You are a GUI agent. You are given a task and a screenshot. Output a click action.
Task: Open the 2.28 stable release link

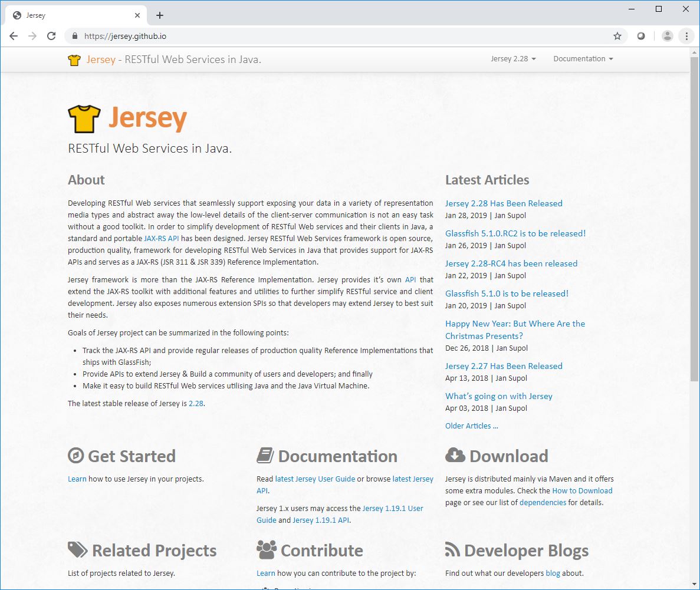coord(196,403)
